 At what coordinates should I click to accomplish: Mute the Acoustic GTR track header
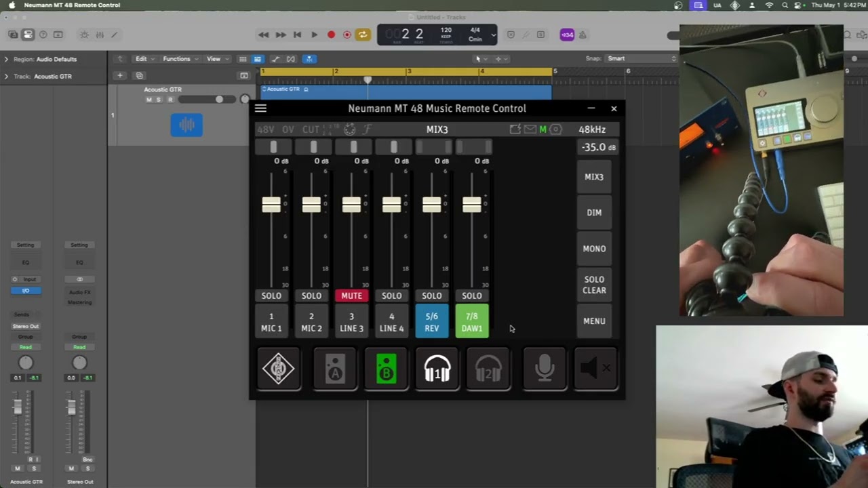(149, 100)
